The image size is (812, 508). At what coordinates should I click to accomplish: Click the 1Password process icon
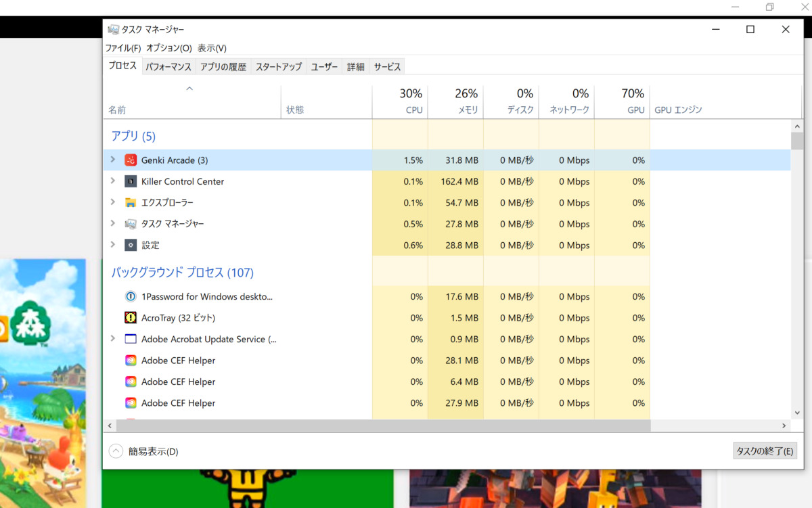131,296
